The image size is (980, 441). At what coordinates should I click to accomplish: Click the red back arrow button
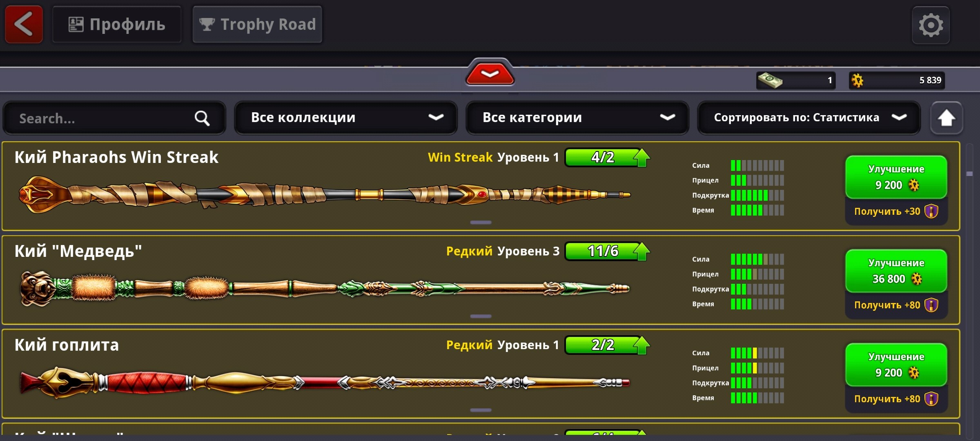pos(24,24)
